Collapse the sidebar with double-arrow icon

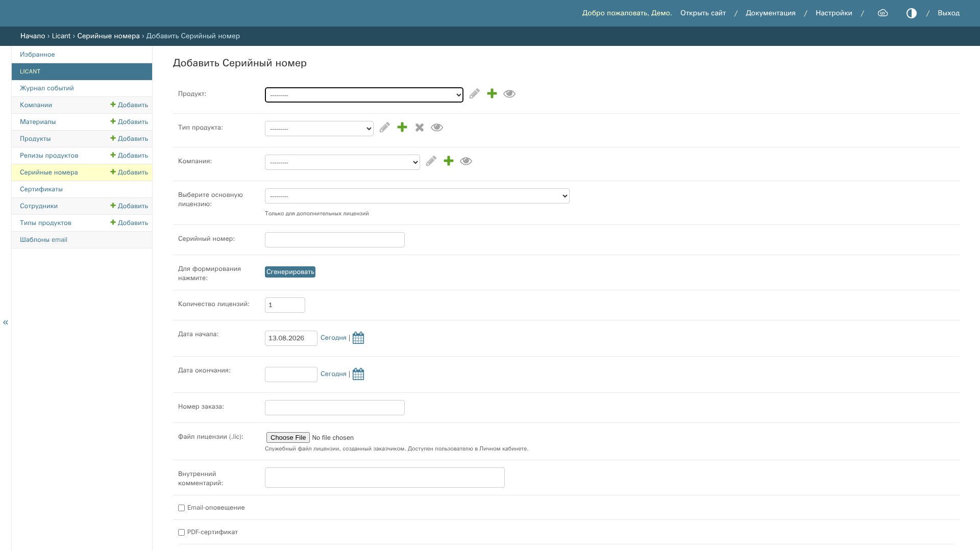click(x=6, y=322)
